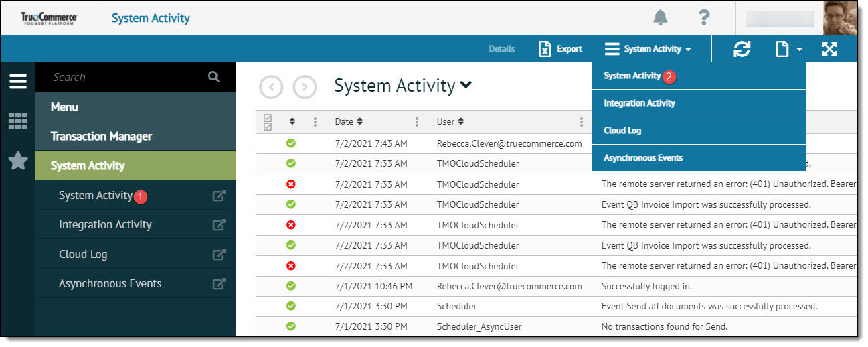Viewport: 868px width, 347px height.
Task: Select Integration Activity from dropdown menu
Action: point(639,103)
